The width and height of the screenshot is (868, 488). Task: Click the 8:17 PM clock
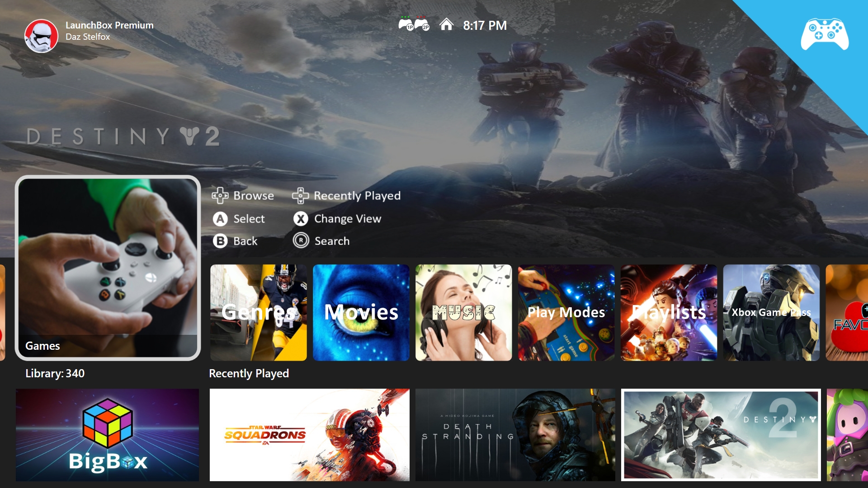(x=485, y=25)
